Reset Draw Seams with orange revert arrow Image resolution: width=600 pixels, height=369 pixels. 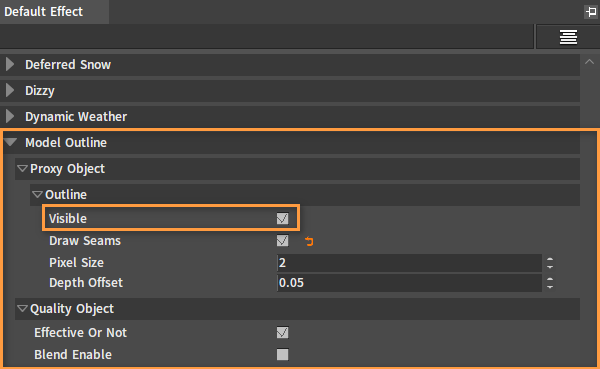(x=309, y=241)
